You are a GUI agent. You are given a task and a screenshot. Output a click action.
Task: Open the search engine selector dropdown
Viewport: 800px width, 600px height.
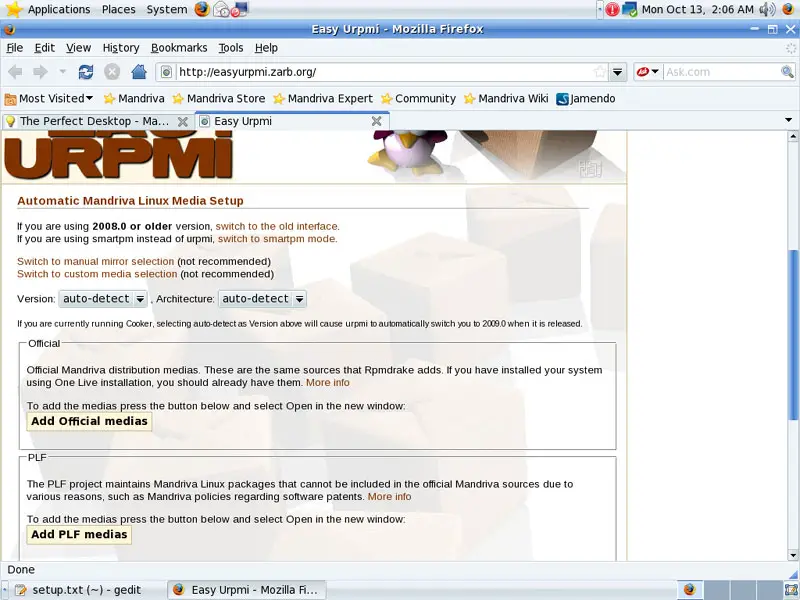[648, 72]
